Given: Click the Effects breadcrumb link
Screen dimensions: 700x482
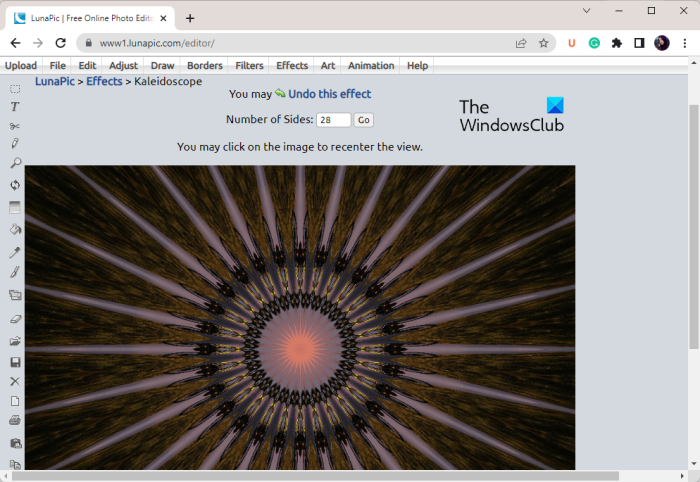Looking at the screenshot, I should [104, 81].
